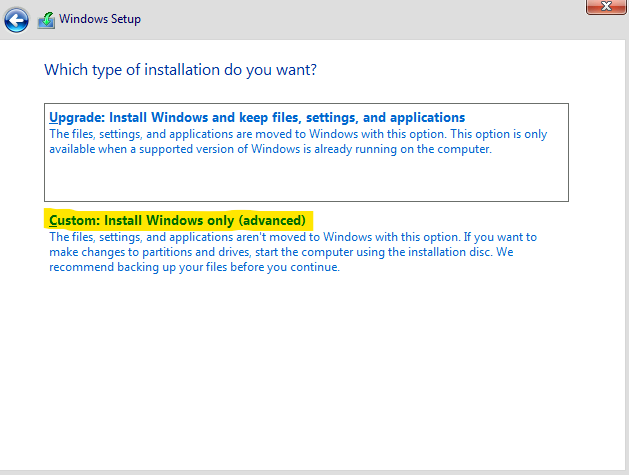This screenshot has width=629, height=475.
Task: Choose Custom: Install Windows only (advanced)
Action: point(177,220)
